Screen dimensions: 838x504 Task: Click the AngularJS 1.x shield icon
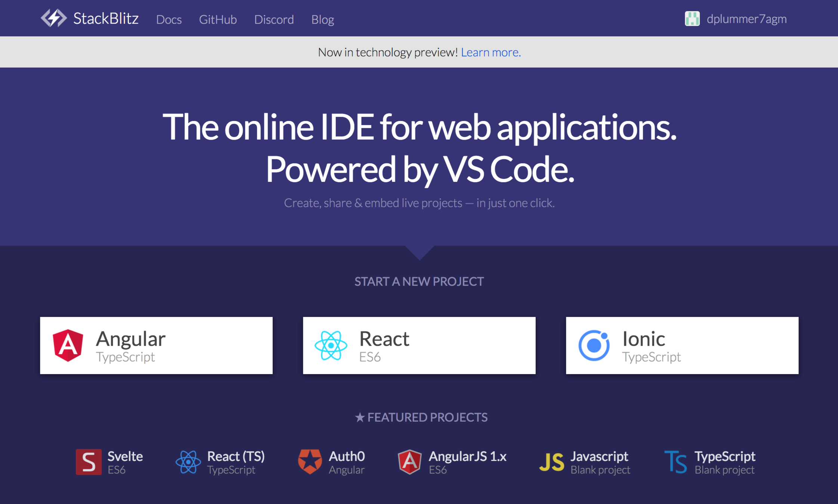(409, 462)
